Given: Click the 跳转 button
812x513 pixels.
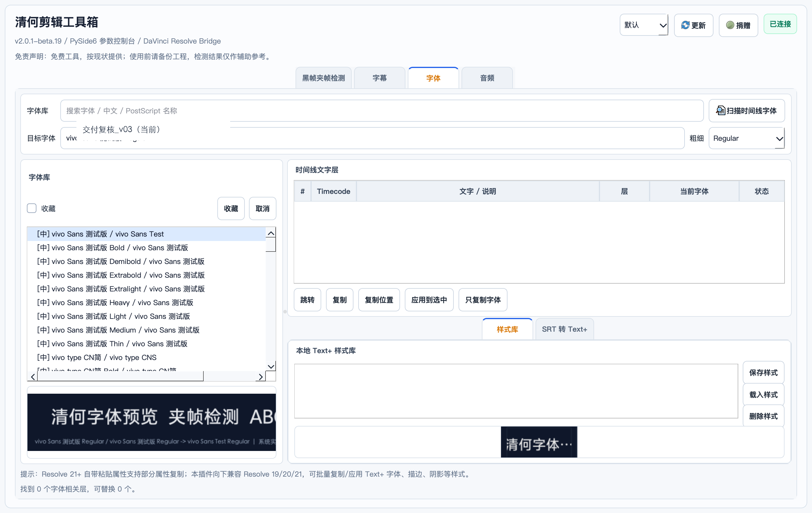Looking at the screenshot, I should click(x=307, y=300).
